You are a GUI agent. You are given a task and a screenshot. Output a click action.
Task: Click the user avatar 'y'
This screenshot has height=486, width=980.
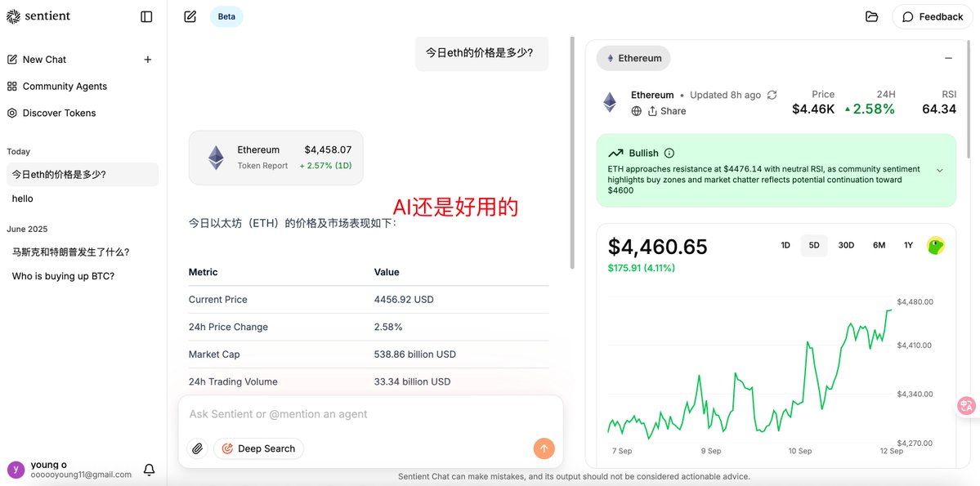point(16,470)
